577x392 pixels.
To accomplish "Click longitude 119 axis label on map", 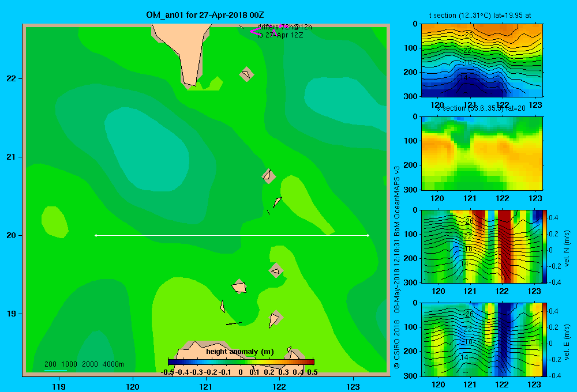I will coord(59,386).
